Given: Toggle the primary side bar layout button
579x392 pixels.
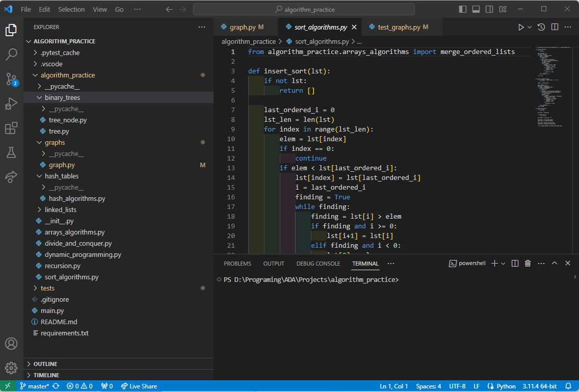Looking at the screenshot, I should [x=462, y=9].
